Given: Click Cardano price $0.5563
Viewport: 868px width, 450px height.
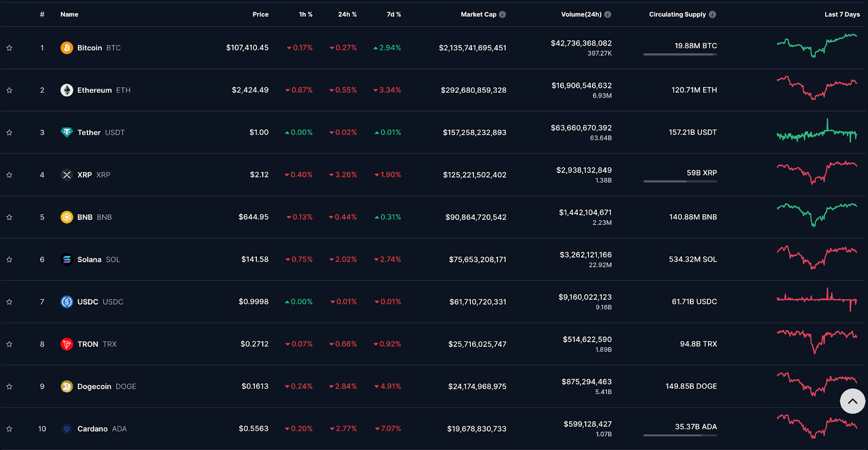Looking at the screenshot, I should [x=254, y=428].
